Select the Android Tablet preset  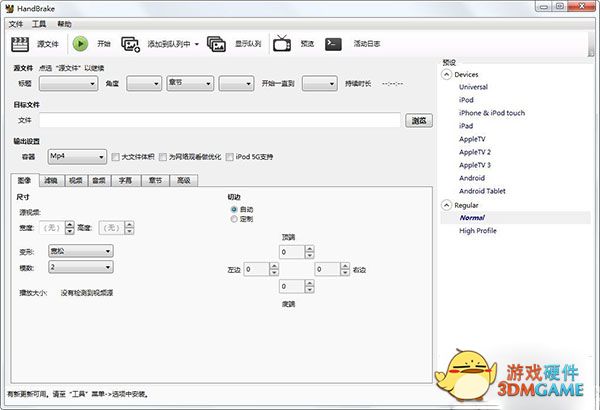(482, 191)
